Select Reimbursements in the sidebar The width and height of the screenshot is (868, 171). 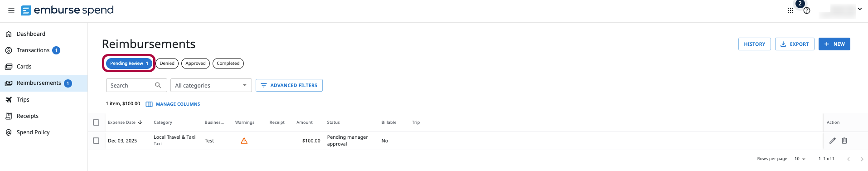click(x=44, y=83)
